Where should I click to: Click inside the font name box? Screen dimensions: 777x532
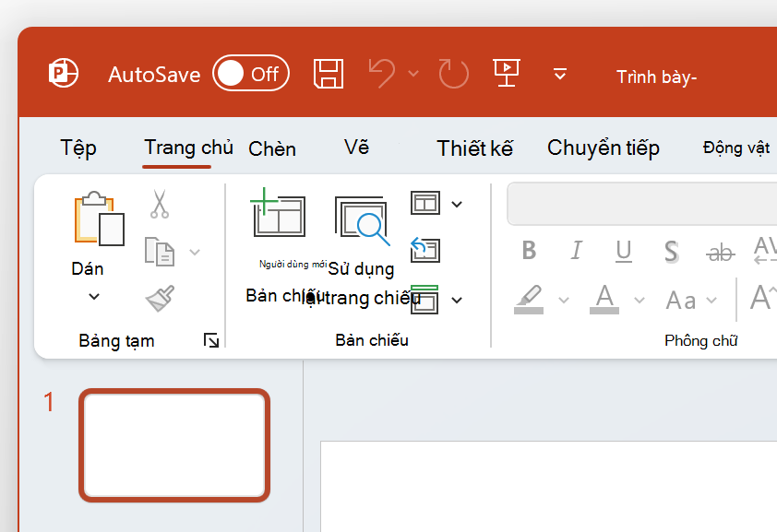pyautogui.click(x=641, y=204)
